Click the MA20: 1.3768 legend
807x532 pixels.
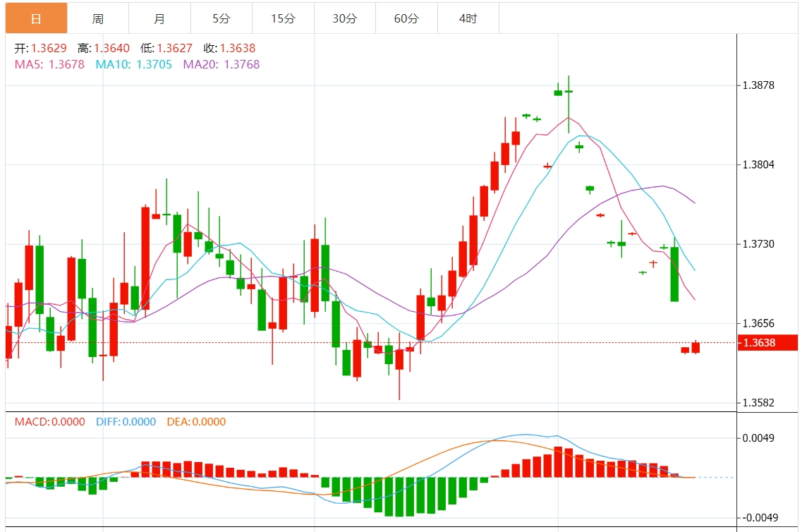(222, 64)
